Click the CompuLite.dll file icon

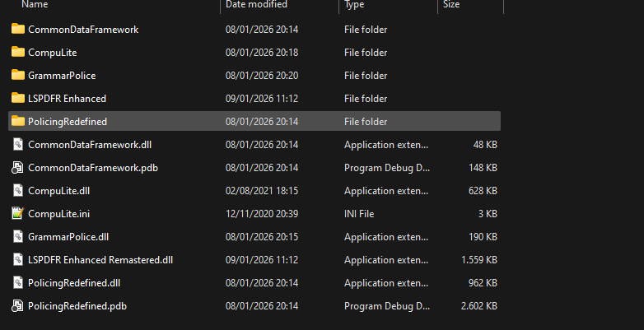point(17,190)
